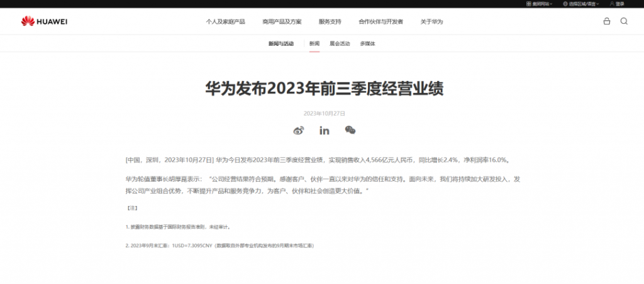Open the search magnifier icon
Image resolution: width=644 pixels, height=284 pixels.
624,21
